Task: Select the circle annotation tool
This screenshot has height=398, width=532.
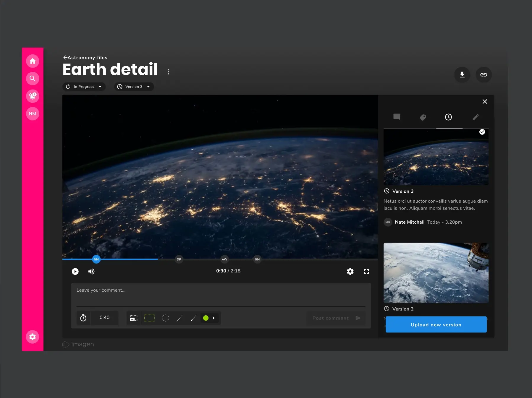Action: (166, 318)
